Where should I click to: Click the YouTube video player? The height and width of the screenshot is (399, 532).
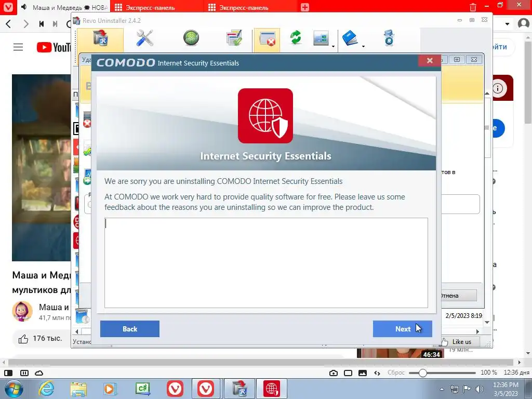[42, 168]
